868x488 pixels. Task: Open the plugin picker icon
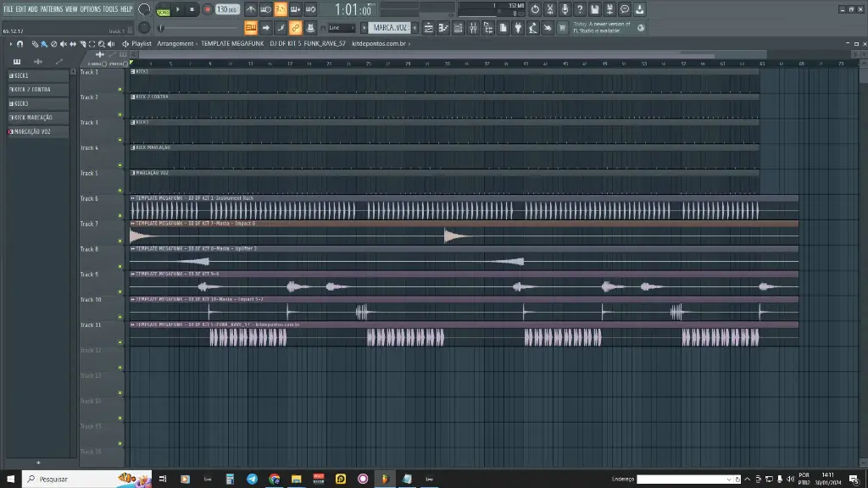click(518, 28)
